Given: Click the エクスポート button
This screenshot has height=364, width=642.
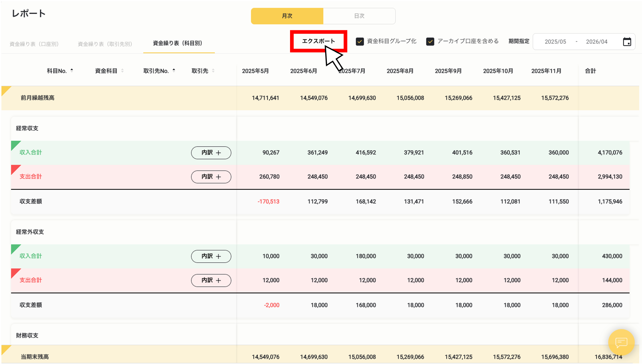Looking at the screenshot, I should (318, 41).
